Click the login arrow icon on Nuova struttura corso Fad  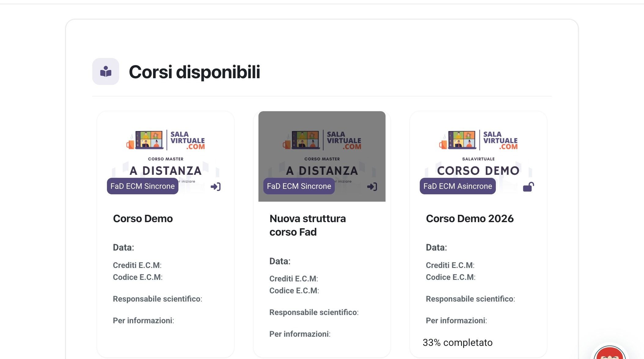pos(372,187)
